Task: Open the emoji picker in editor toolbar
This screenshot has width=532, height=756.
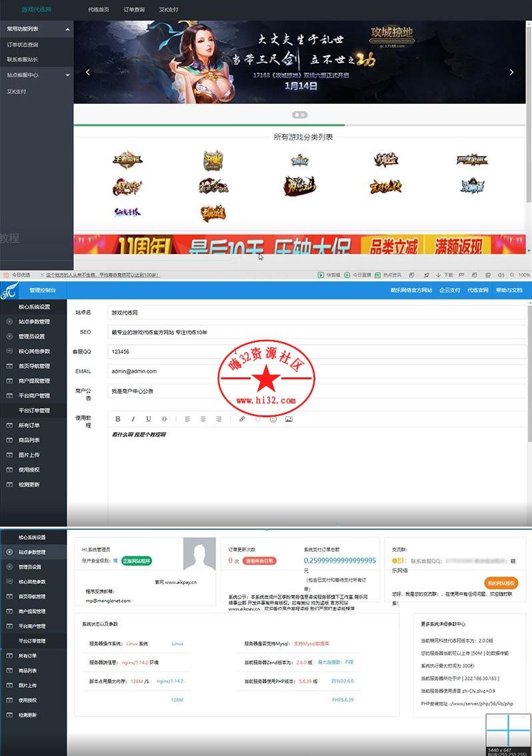Action: click(273, 419)
